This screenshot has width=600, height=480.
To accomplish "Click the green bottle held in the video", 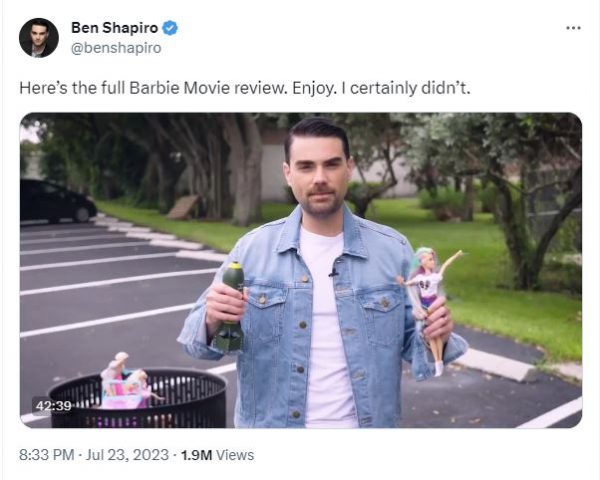I will click(x=231, y=306).
